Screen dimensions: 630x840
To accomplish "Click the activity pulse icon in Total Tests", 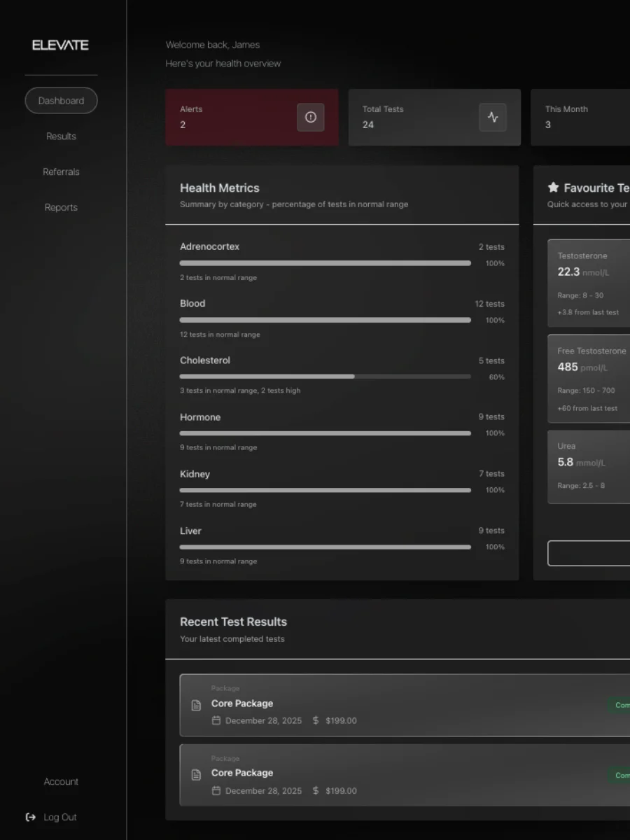I will 493,118.
